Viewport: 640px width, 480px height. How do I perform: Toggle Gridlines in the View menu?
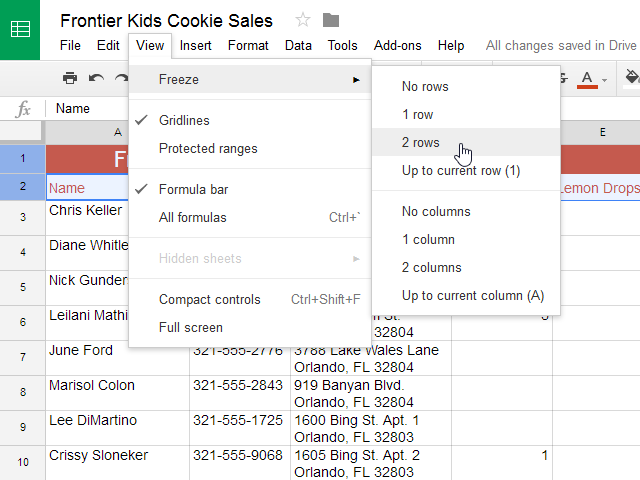coord(184,121)
